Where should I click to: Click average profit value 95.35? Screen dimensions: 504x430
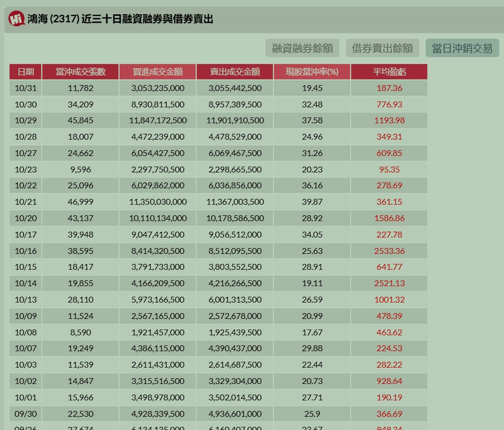[x=389, y=169]
